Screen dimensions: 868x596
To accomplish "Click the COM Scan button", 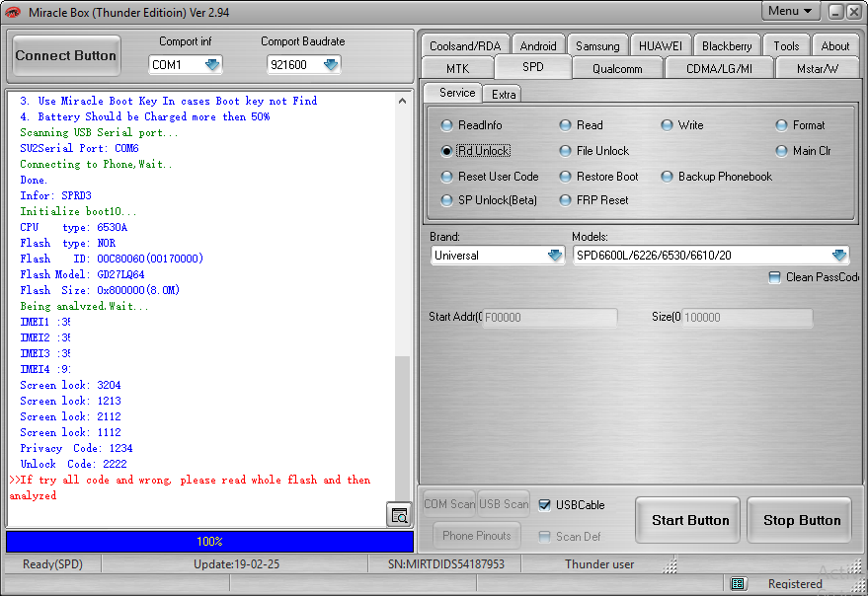I will pos(449,504).
